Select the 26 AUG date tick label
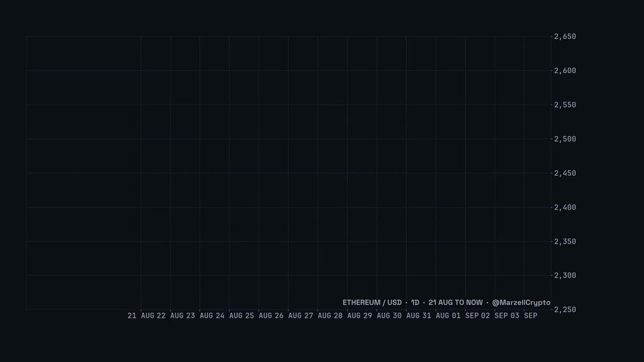The width and height of the screenshot is (644, 362). coord(289,316)
